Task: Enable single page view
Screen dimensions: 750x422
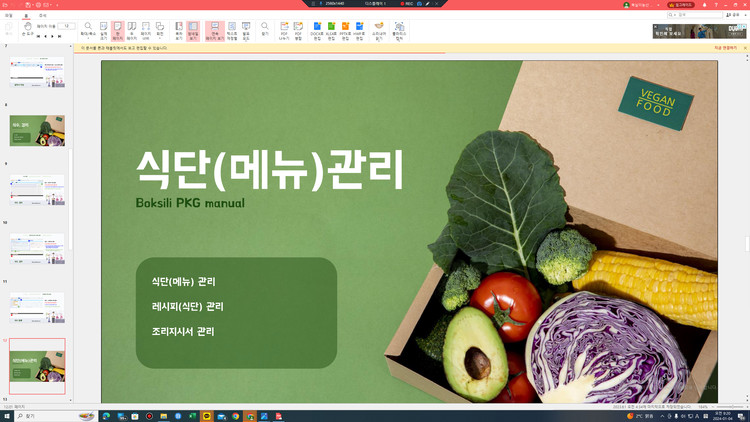Action: tap(118, 31)
